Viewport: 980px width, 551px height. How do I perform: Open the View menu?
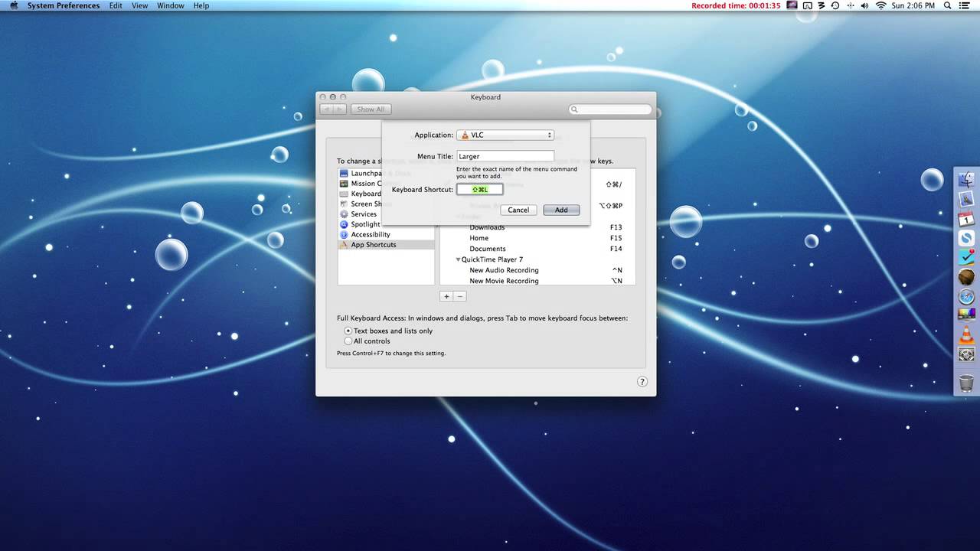[140, 5]
